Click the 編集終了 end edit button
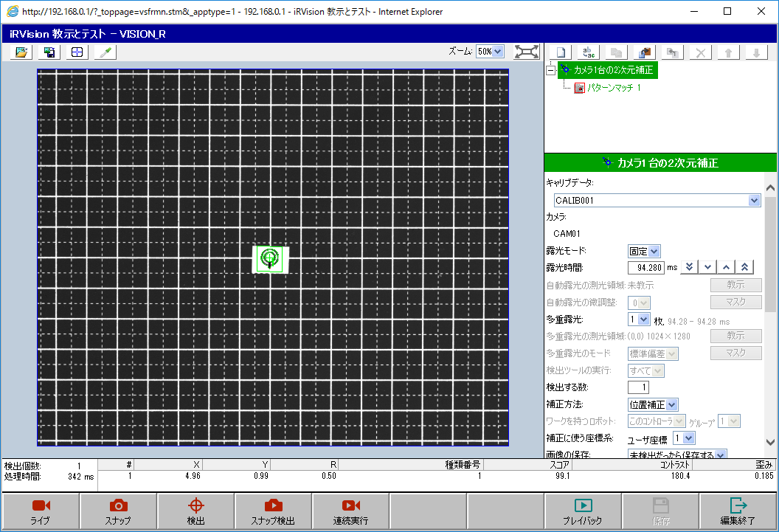This screenshot has width=779, height=532. (738, 511)
